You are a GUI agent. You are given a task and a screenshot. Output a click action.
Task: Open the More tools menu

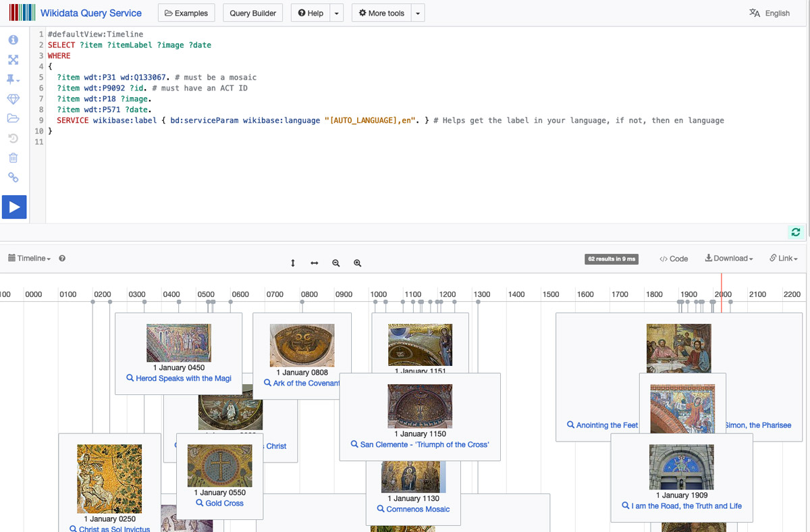click(381, 13)
